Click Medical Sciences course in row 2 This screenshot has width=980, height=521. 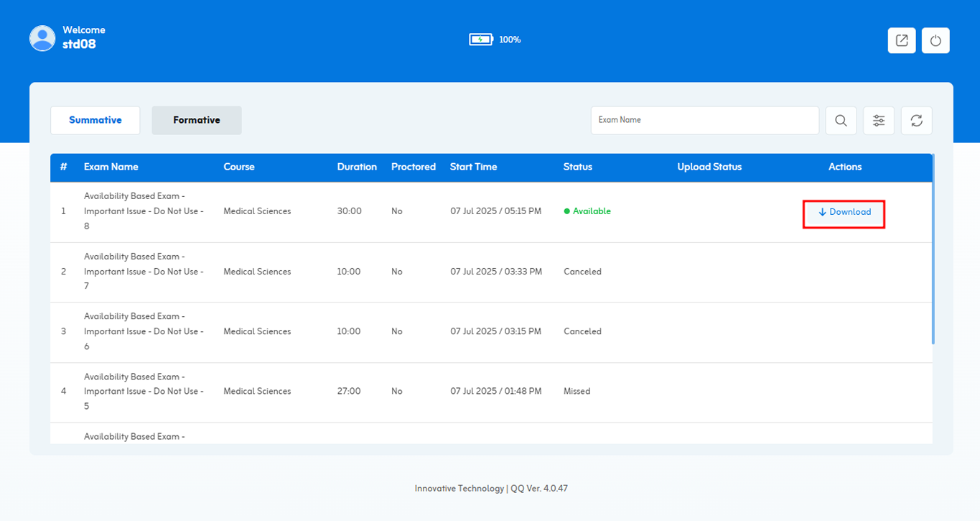pyautogui.click(x=257, y=272)
